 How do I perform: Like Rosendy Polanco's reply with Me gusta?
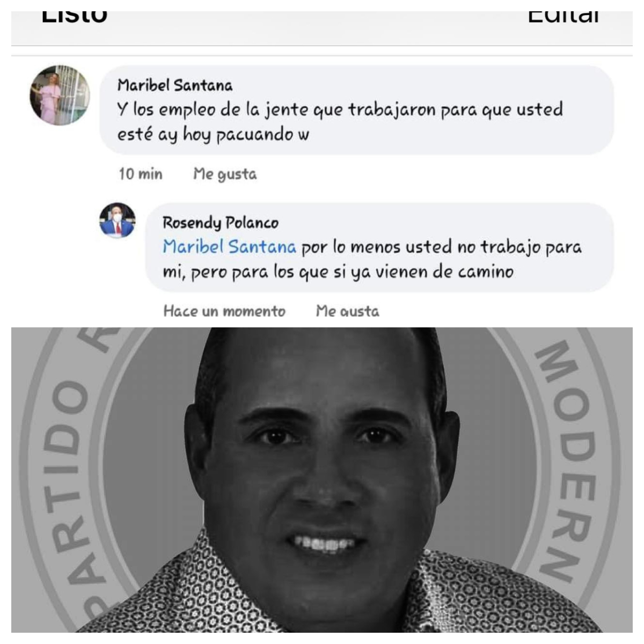click(347, 311)
